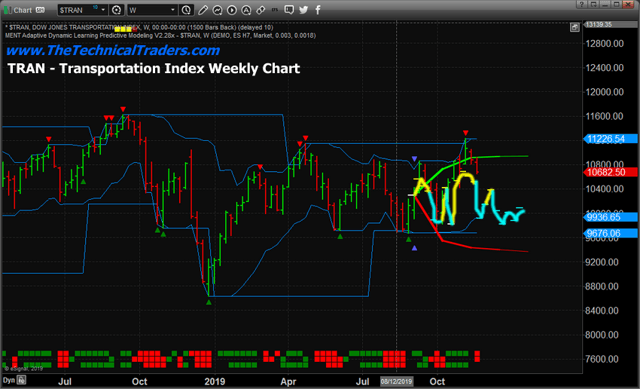The image size is (640, 389).
Task: Toggle the chart lock icon near price axis
Action: [x=575, y=27]
